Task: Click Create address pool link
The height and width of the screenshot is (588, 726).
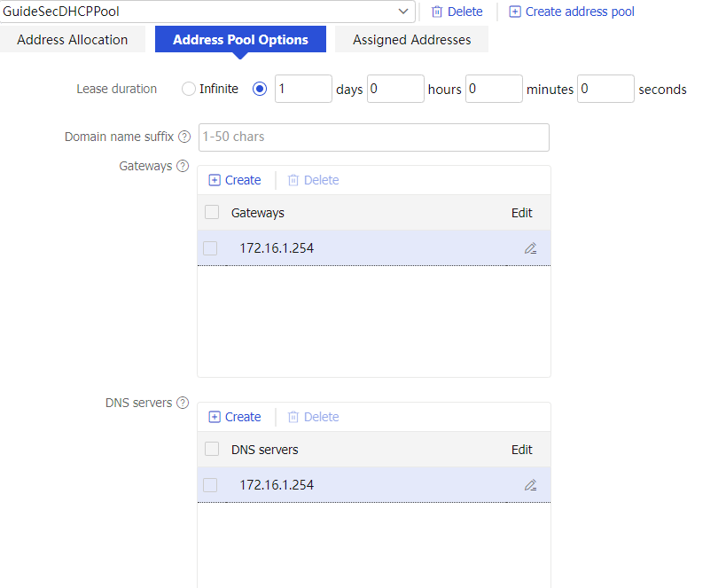Action: (572, 12)
